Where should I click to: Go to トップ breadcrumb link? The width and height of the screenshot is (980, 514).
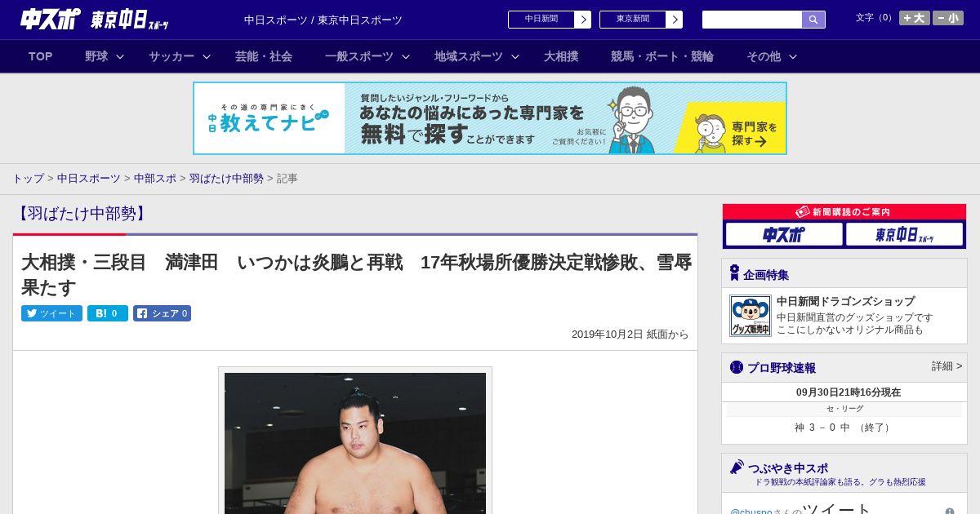pos(28,178)
